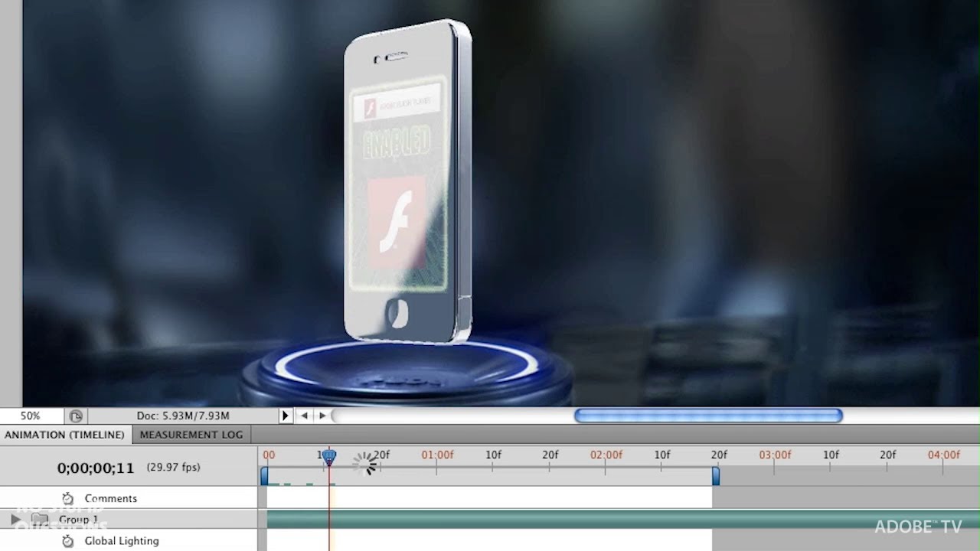The height and width of the screenshot is (551, 980).
Task: Jump to 02:00f on time ruler
Action: [606, 455]
